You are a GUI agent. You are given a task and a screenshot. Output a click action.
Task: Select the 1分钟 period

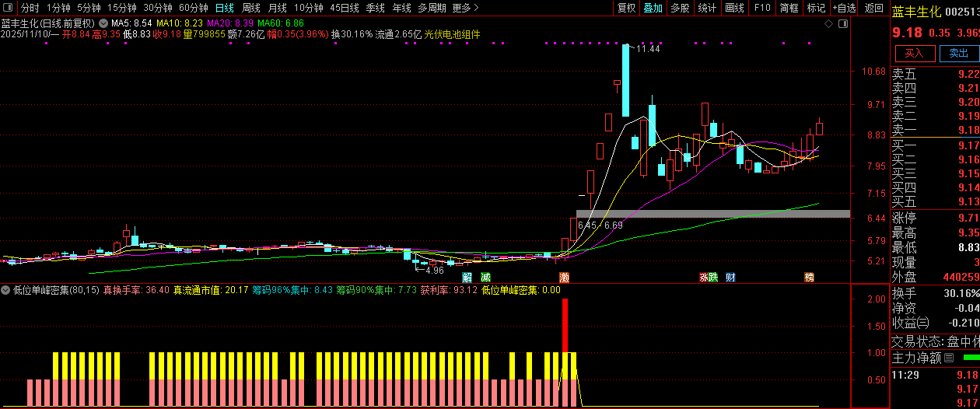[x=58, y=8]
